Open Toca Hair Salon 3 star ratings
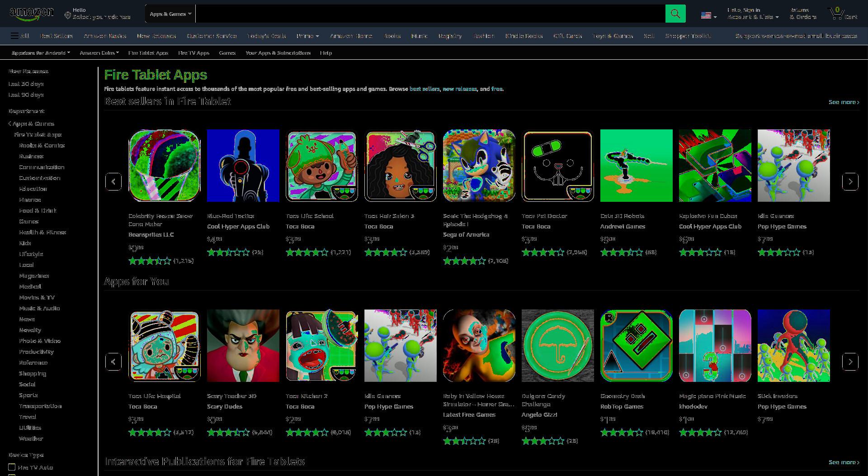The height and width of the screenshot is (476, 868). point(386,252)
